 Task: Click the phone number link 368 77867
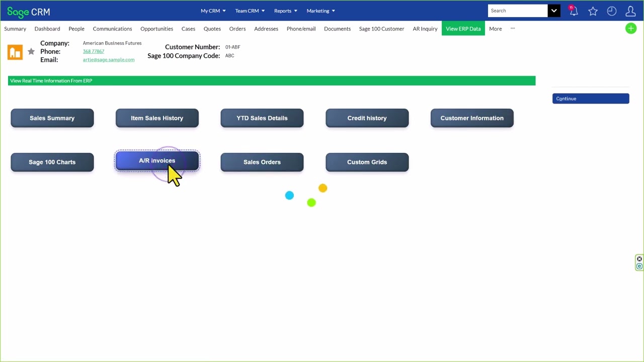tap(94, 51)
